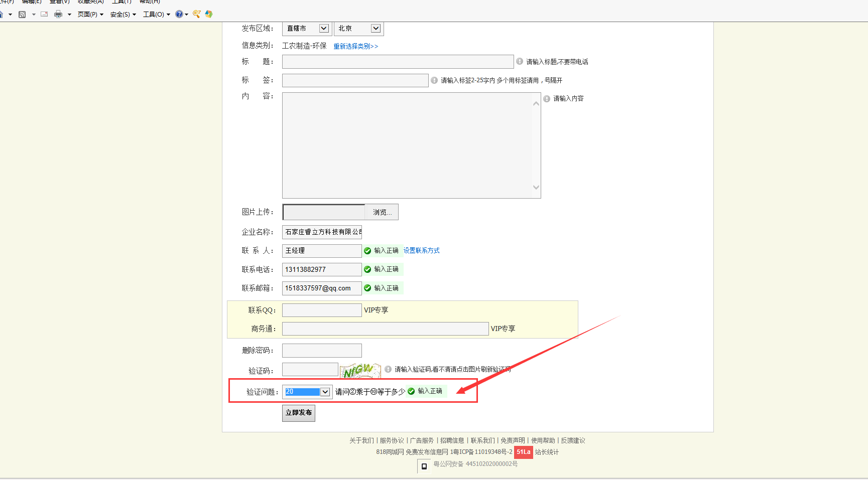Click the 51La statistics badge
The image size is (868, 480).
523,452
